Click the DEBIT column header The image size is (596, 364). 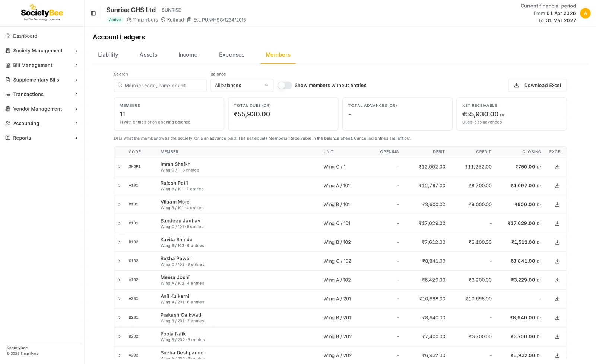[439, 152]
